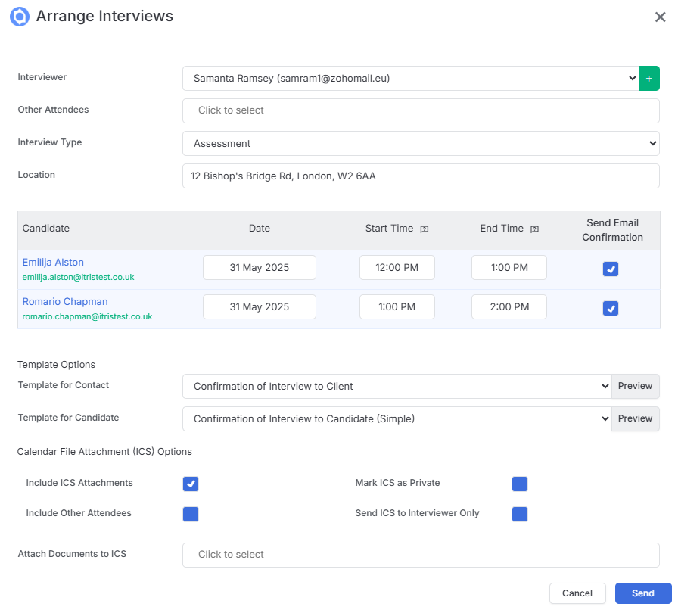The width and height of the screenshot is (675, 616).
Task: Open Emilija Alston candidate link
Action: (53, 262)
